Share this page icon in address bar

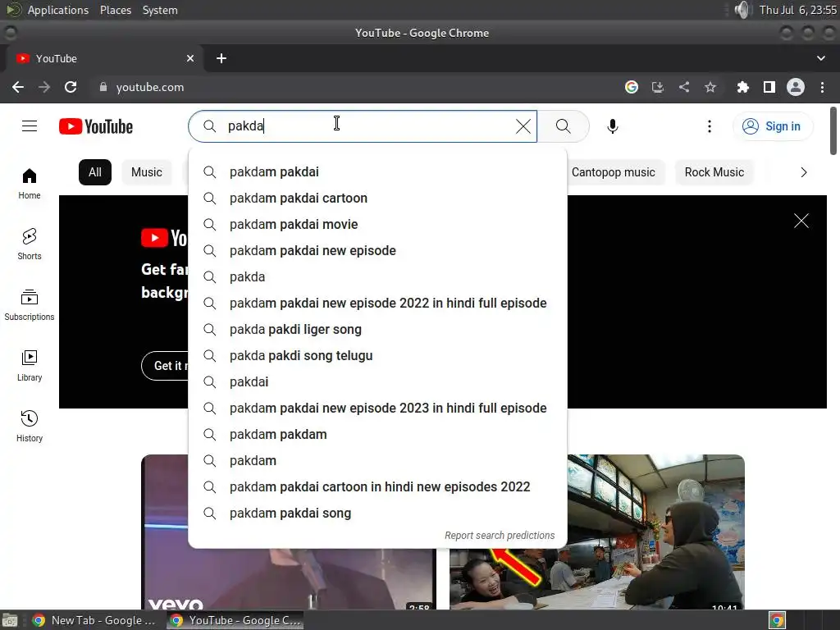click(x=684, y=87)
